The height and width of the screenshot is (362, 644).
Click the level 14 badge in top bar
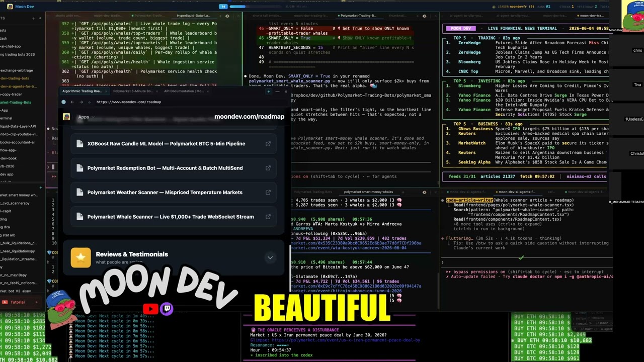(x=223, y=7)
